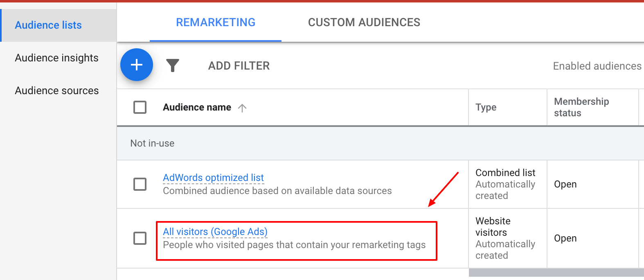Click the Add Filter button

[239, 66]
